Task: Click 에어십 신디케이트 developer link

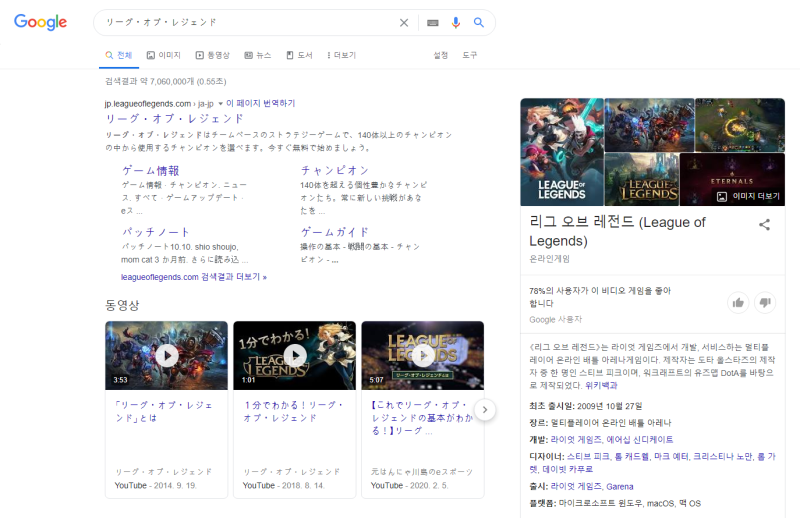Action: [640, 439]
